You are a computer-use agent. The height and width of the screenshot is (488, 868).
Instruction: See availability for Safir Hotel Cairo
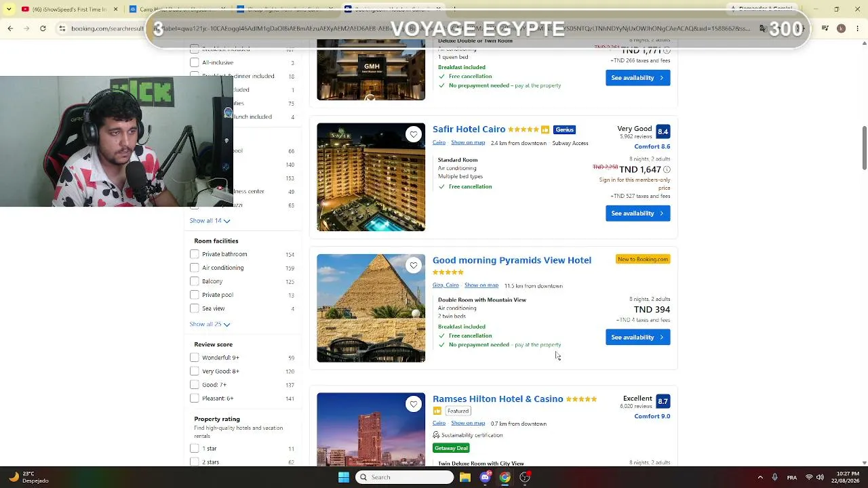click(637, 213)
